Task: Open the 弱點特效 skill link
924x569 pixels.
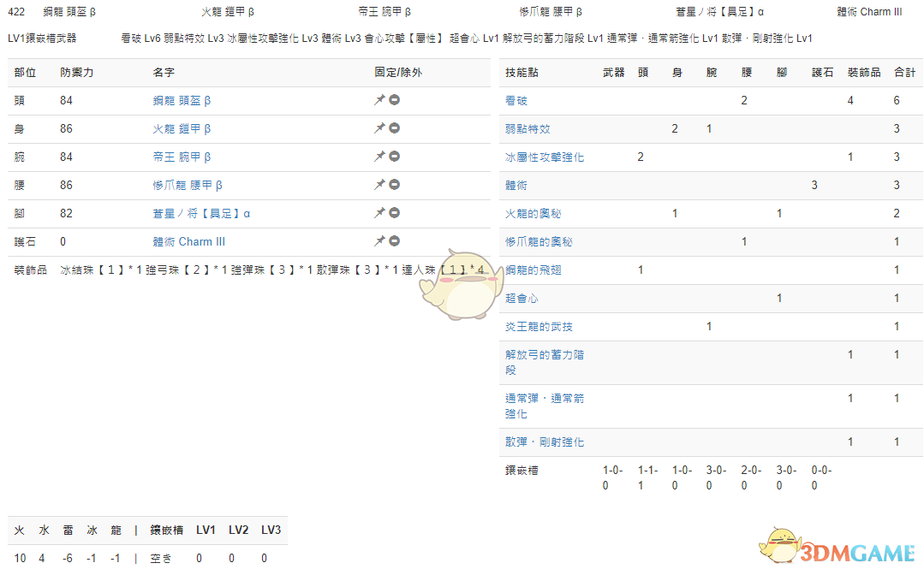Action: (528, 129)
